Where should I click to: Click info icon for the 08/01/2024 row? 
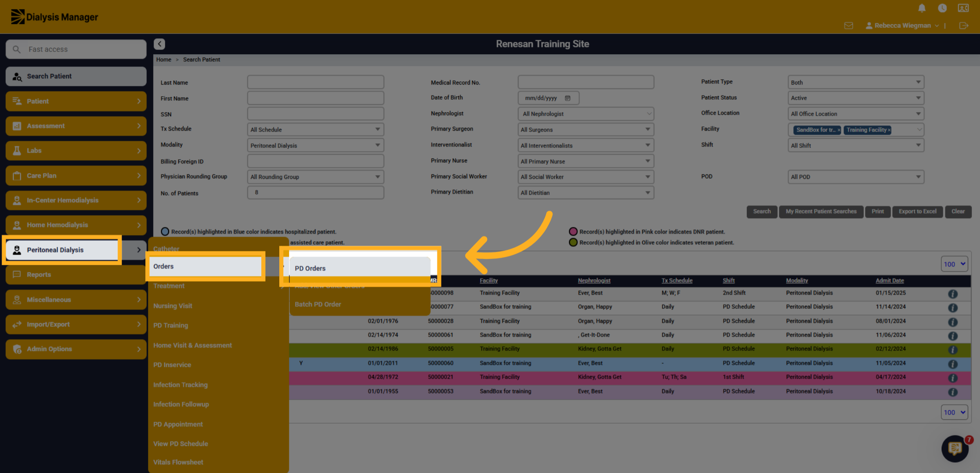(953, 322)
